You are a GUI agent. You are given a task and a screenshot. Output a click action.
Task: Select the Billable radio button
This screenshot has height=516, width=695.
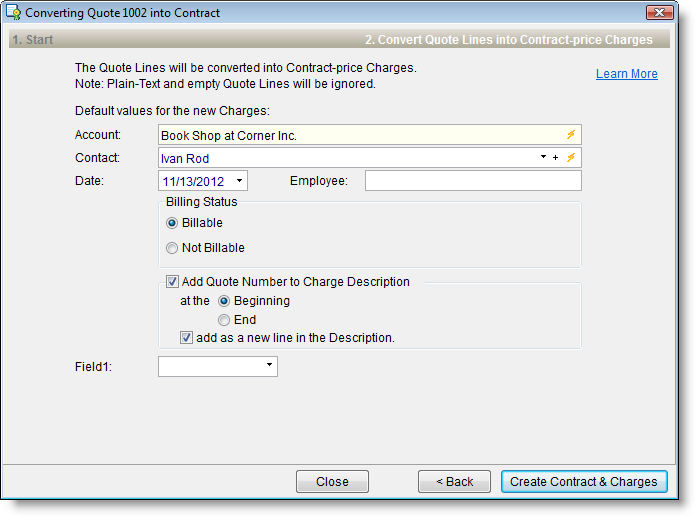point(172,223)
